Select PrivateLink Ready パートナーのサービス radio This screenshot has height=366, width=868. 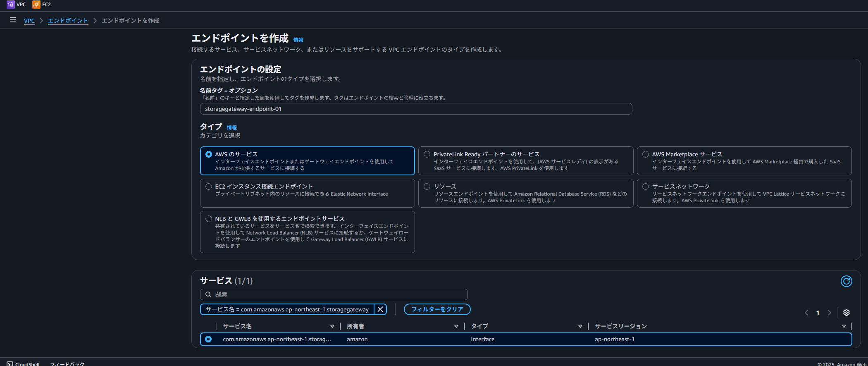(x=427, y=154)
